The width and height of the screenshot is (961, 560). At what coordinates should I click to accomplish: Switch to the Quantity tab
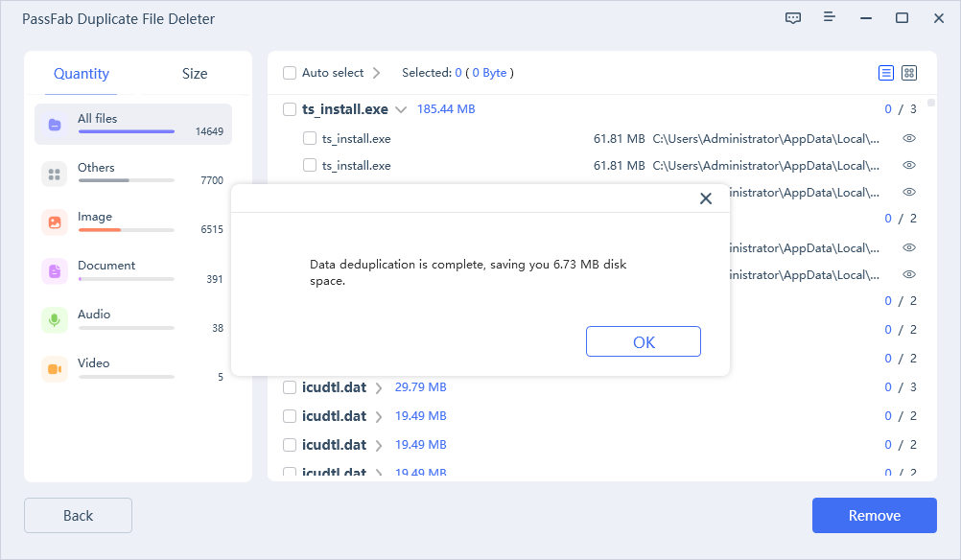click(x=82, y=74)
